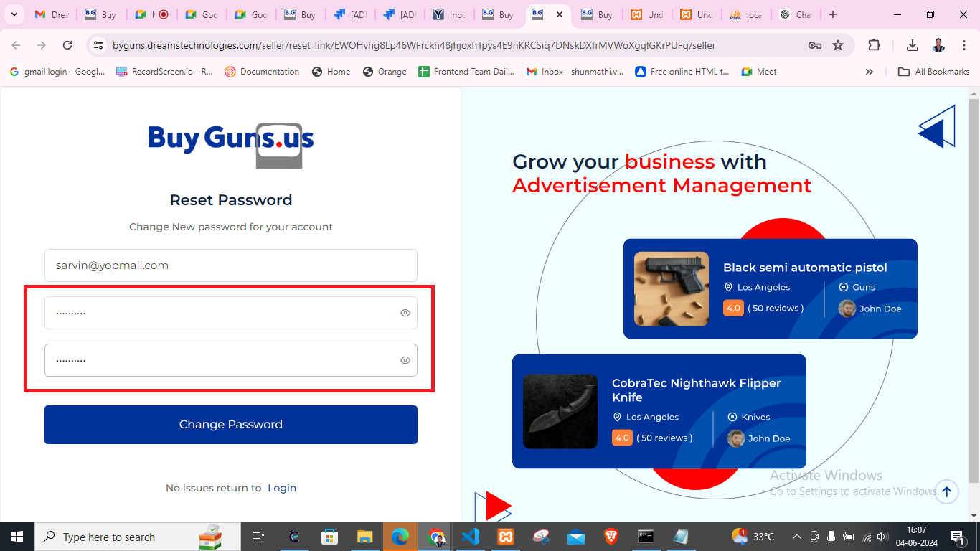Open the Meet bookmark

point(759,72)
